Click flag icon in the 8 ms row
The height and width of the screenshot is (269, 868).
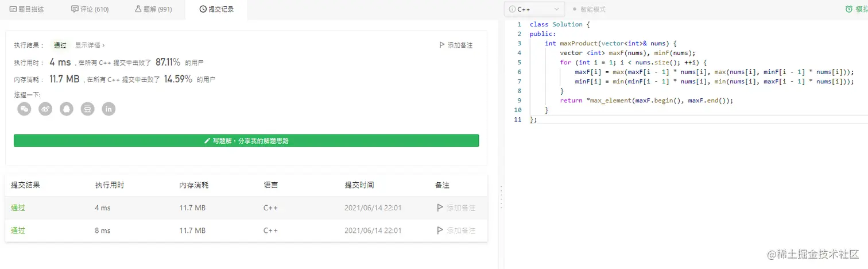coord(440,230)
